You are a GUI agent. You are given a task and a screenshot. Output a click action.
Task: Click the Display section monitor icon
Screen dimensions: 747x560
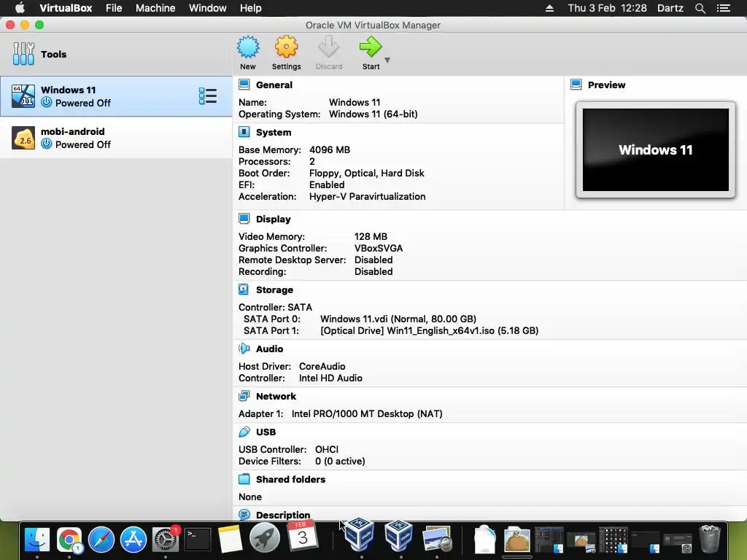point(244,219)
